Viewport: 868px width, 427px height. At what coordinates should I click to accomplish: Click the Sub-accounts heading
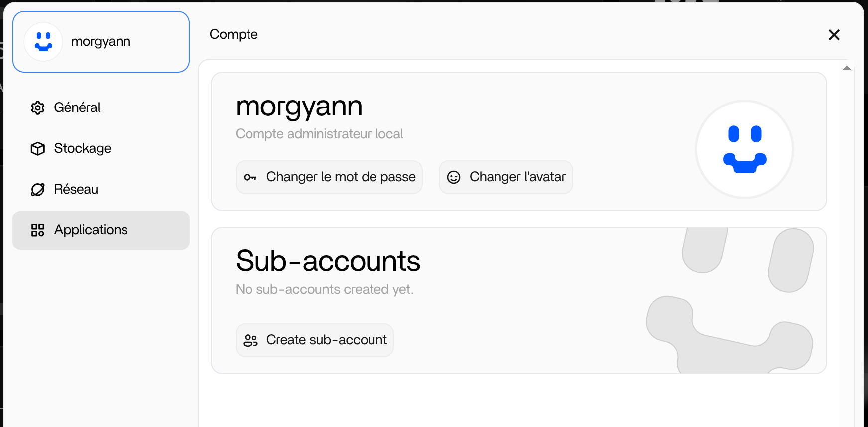point(328,261)
